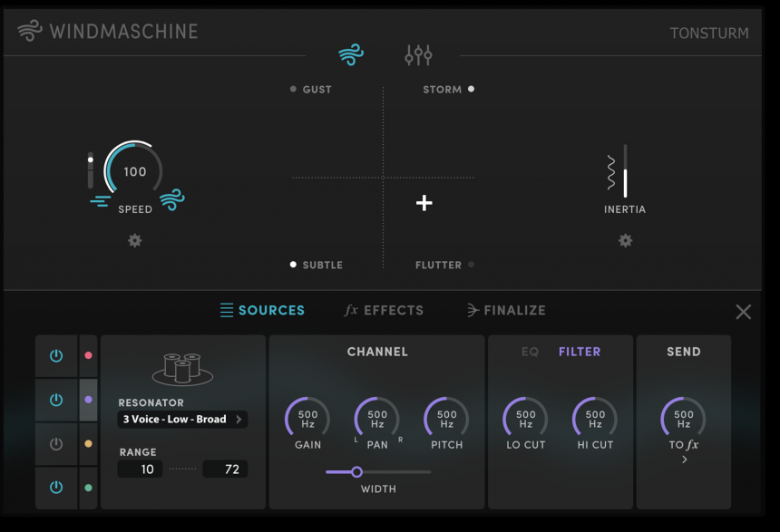
Task: Click the Windmaschine logo icon
Action: (x=30, y=31)
